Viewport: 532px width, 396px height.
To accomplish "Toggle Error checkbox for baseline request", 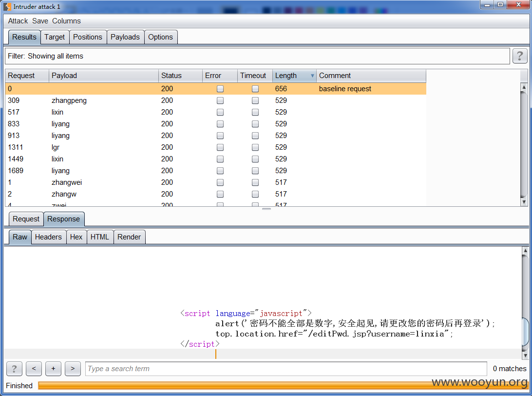I will pos(220,89).
